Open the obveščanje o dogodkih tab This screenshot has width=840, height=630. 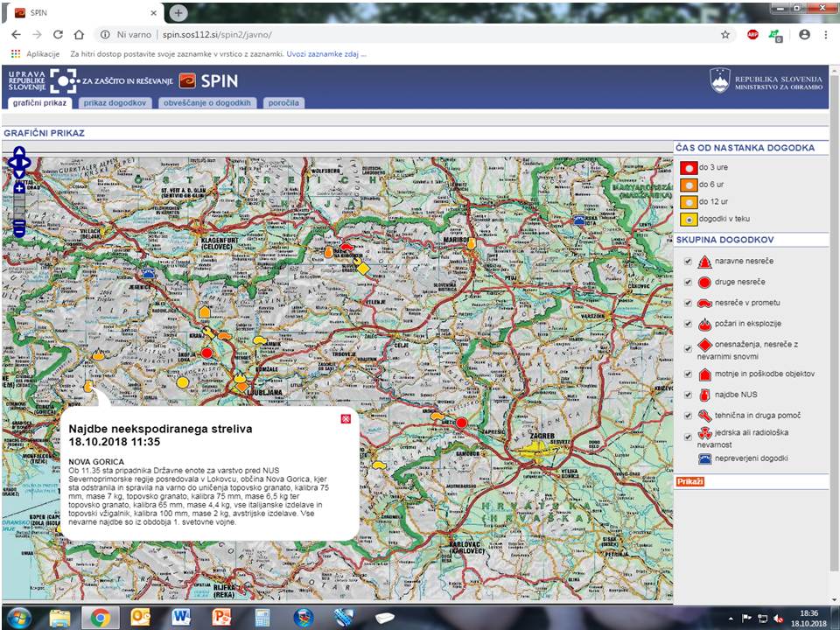207,103
